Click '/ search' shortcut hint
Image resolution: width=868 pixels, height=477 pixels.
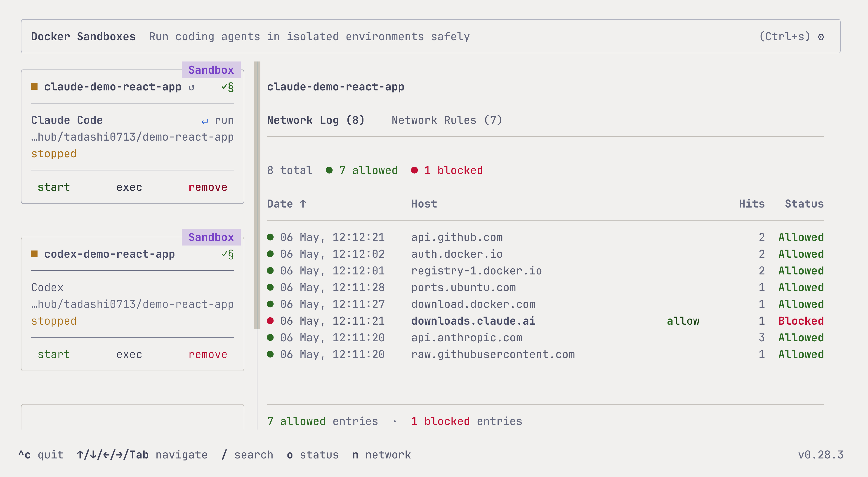coord(247,455)
